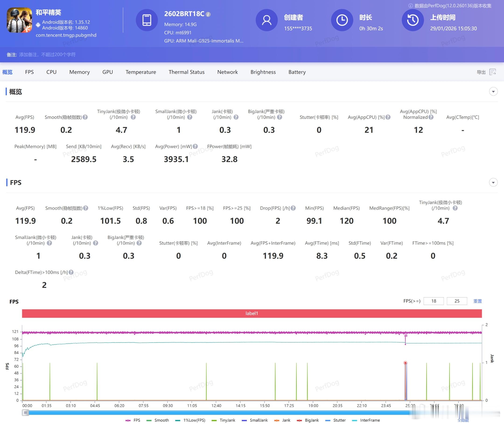Click help icon beside Delta(FTime)>100ms
Image resolution: width=504 pixels, height=424 pixels.
(x=71, y=272)
